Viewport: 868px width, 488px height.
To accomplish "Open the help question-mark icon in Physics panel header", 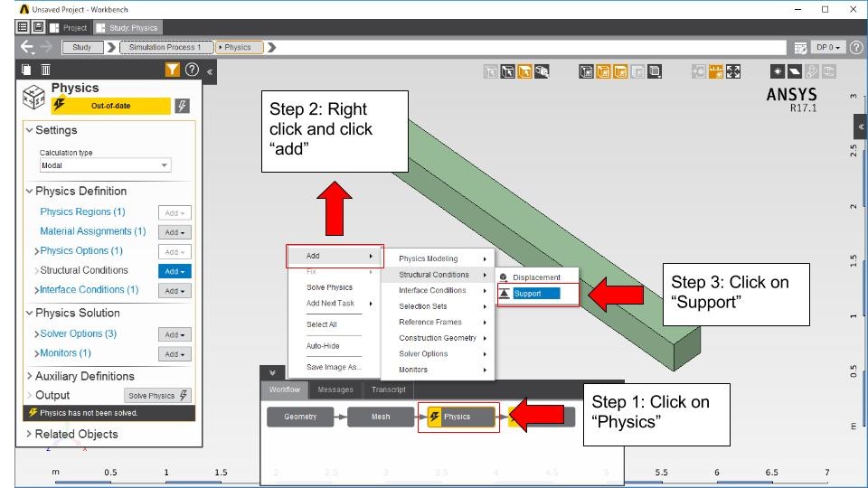I will 192,70.
